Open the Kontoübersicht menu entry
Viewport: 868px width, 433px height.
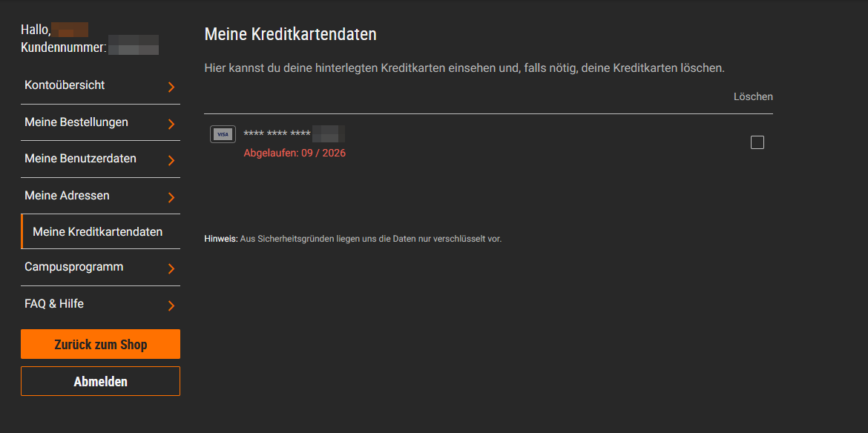(100, 86)
